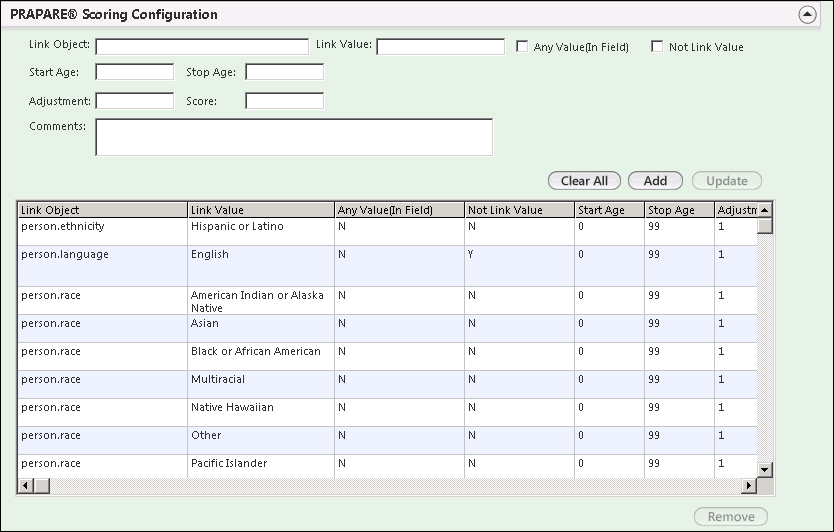Click the Link Object input field
The image size is (834, 532).
(x=202, y=46)
